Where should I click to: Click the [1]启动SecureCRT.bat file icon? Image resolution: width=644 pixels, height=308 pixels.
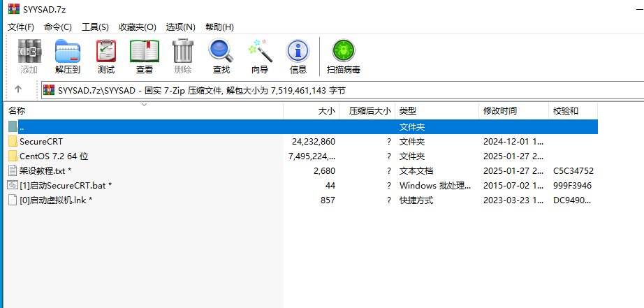[x=13, y=186]
